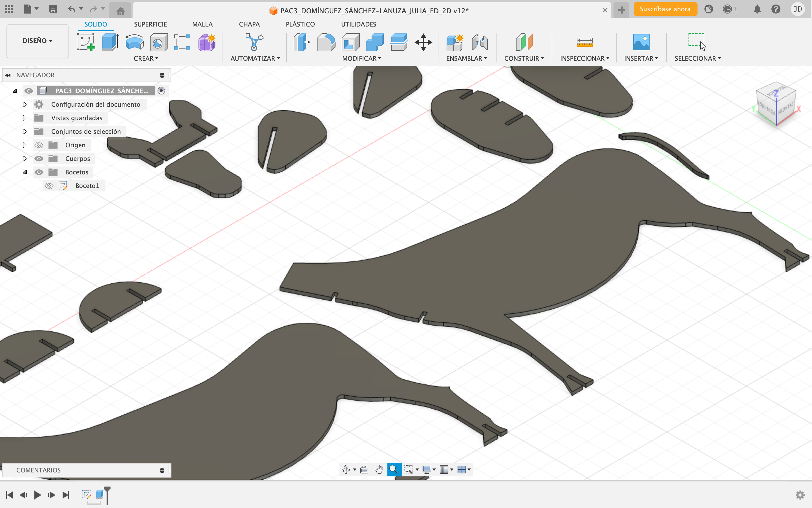Click the window selection icon
812x508 pixels.
[x=697, y=42]
